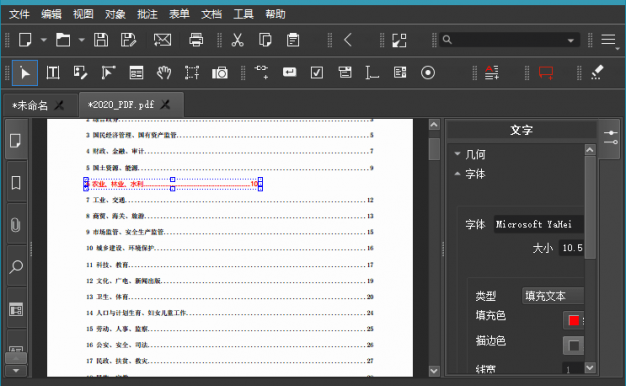Select the list box form tool
The height and width of the screenshot is (386, 626).
400,73
